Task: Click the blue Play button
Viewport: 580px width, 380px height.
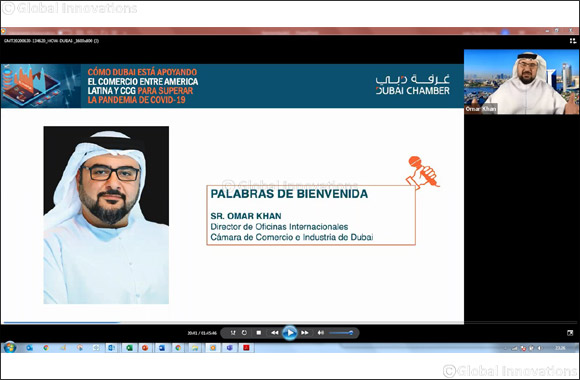Action: (290, 333)
